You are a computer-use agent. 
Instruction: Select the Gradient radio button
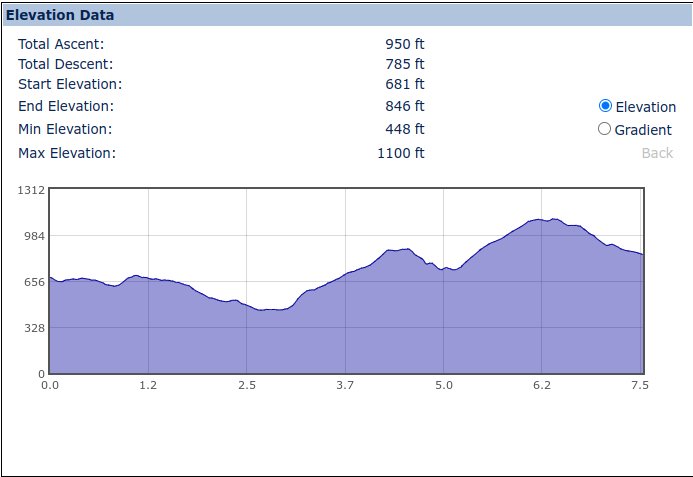[604, 128]
